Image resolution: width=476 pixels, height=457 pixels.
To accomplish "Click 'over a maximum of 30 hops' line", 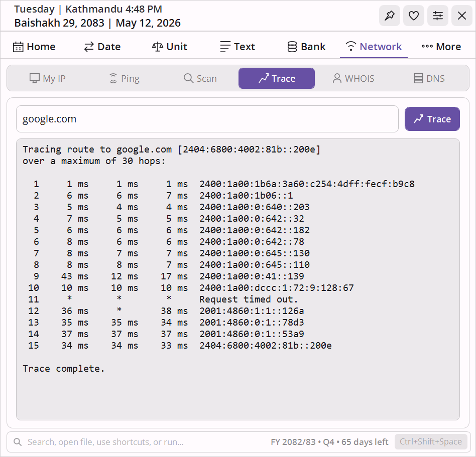I will click(x=94, y=161).
